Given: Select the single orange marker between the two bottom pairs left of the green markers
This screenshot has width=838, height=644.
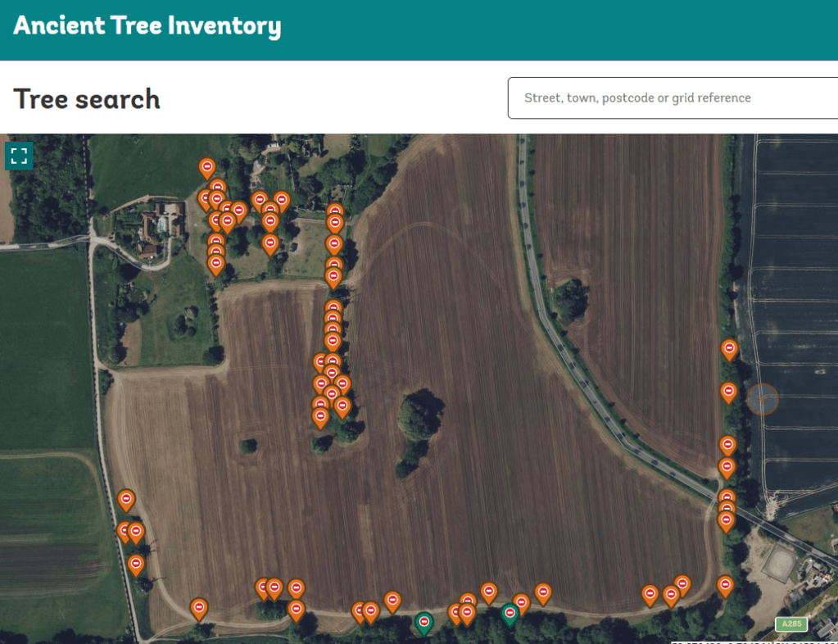Looking at the screenshot, I should click(x=392, y=601).
